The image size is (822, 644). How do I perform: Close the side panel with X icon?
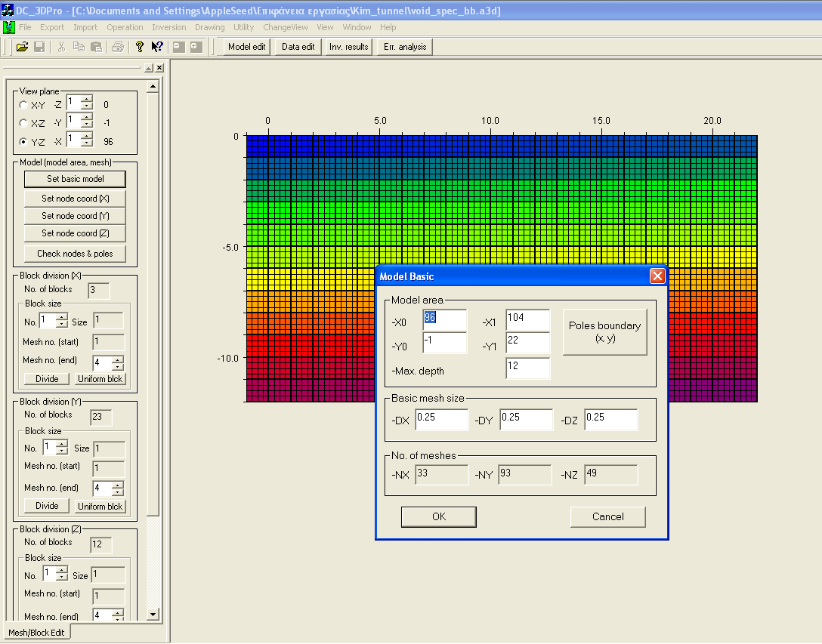pos(159,68)
